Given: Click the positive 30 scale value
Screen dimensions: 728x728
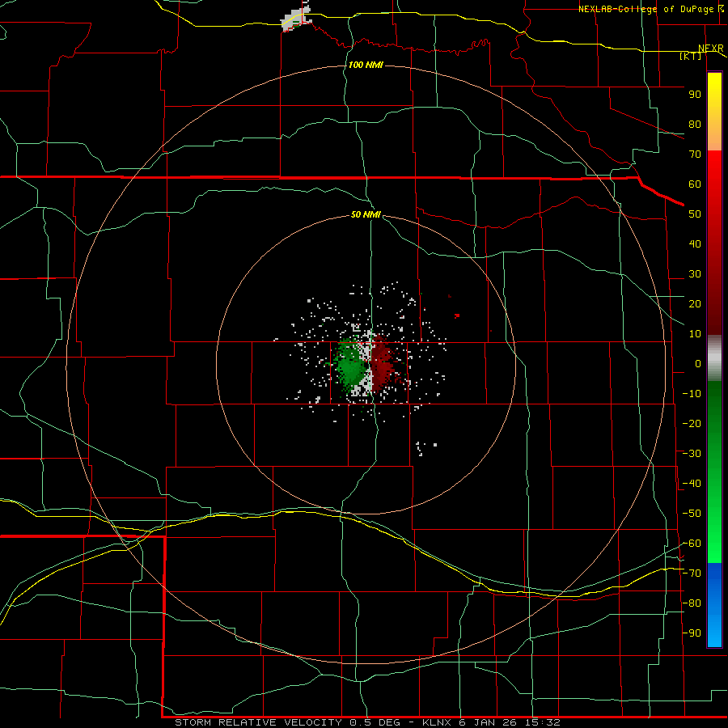Looking at the screenshot, I should coord(695,274).
